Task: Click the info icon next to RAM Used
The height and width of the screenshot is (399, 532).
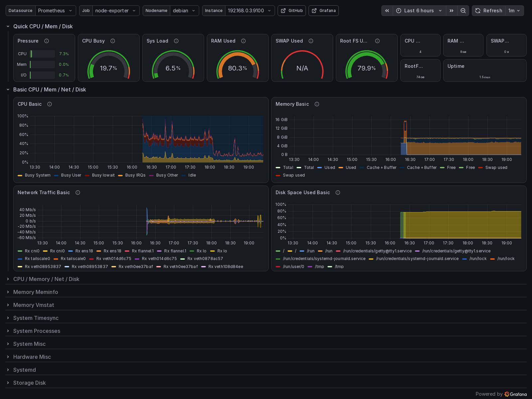Action: pyautogui.click(x=243, y=41)
